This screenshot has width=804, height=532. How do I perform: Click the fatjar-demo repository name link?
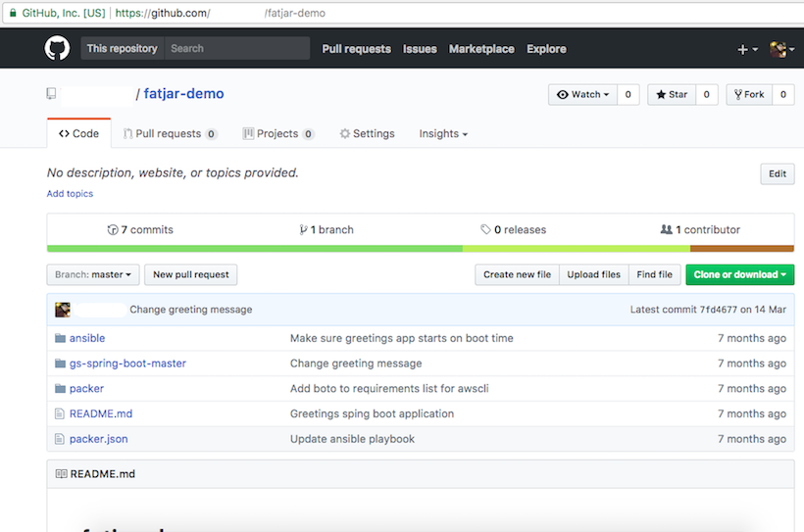(x=183, y=94)
